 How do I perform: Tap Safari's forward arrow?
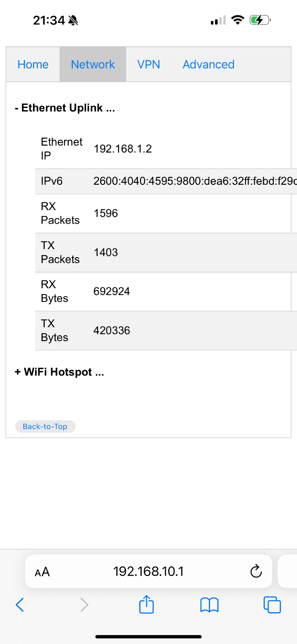pos(84,605)
